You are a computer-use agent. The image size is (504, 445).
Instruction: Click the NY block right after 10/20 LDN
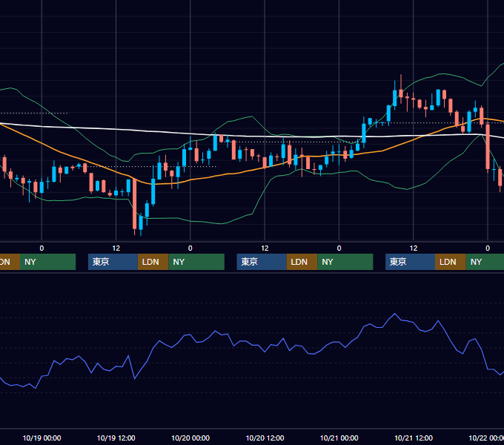click(345, 262)
